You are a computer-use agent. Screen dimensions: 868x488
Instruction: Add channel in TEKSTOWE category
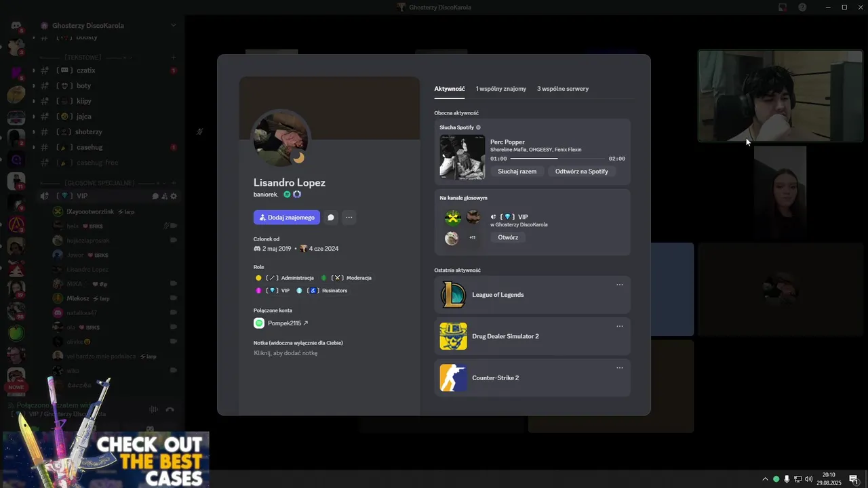[x=174, y=58]
